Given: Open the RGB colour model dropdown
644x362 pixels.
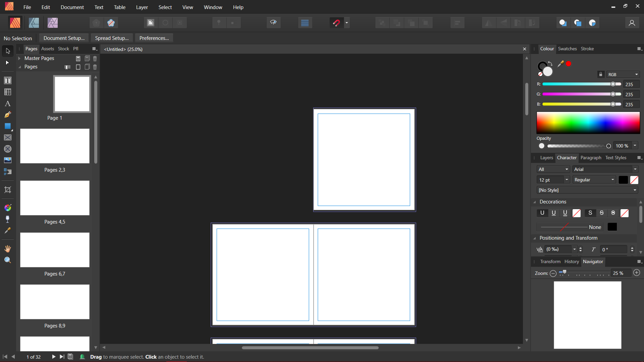Looking at the screenshot, I should [623, 74].
